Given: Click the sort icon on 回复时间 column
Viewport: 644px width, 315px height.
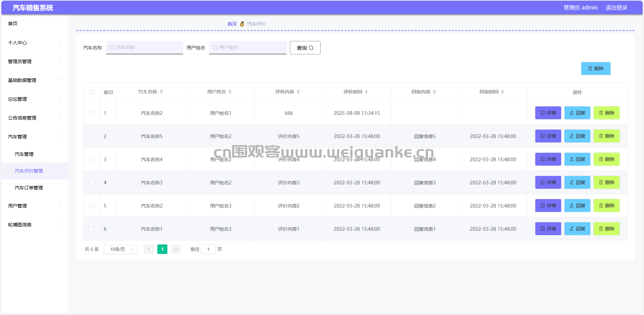Looking at the screenshot, I should (502, 92).
